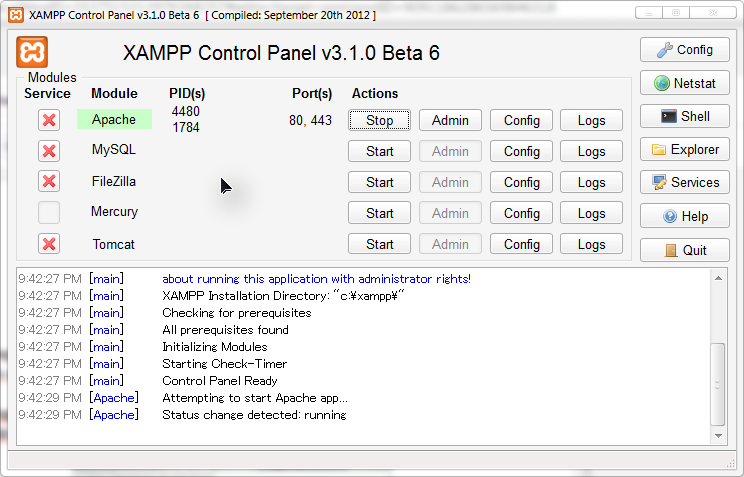
Task: Click log line 'Status change detected: running'
Action: point(254,415)
